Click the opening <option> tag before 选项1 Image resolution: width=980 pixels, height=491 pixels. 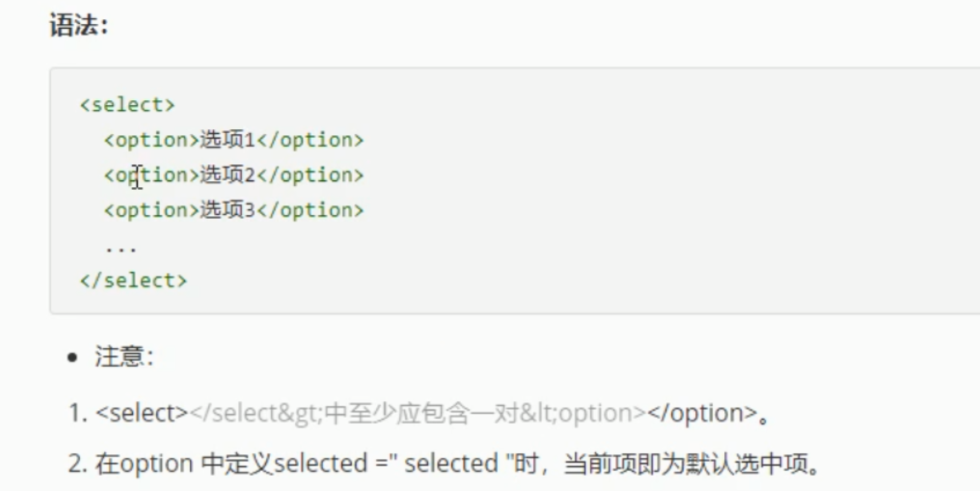(151, 140)
